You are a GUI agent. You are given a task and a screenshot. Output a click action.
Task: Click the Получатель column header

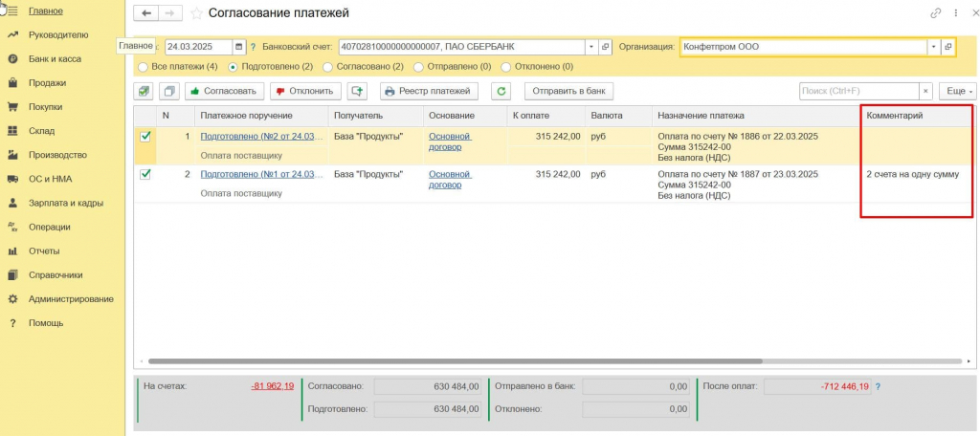tap(375, 116)
